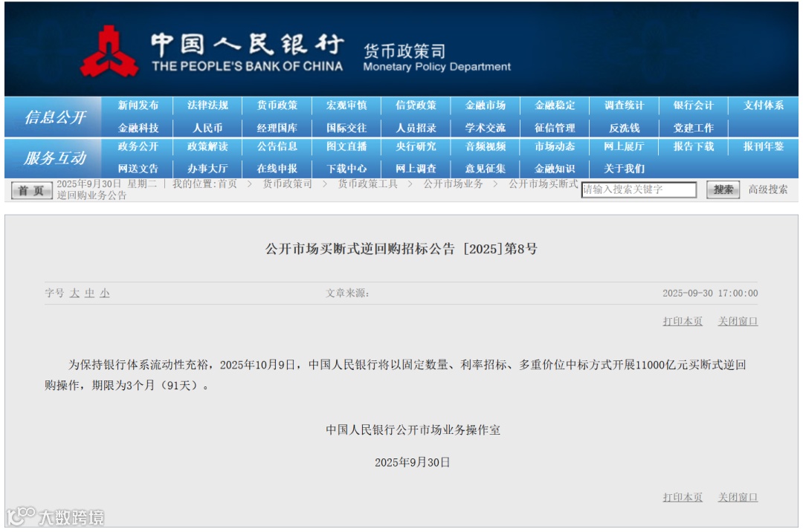
Task: Select 报告下载 menu item
Action: (x=694, y=146)
